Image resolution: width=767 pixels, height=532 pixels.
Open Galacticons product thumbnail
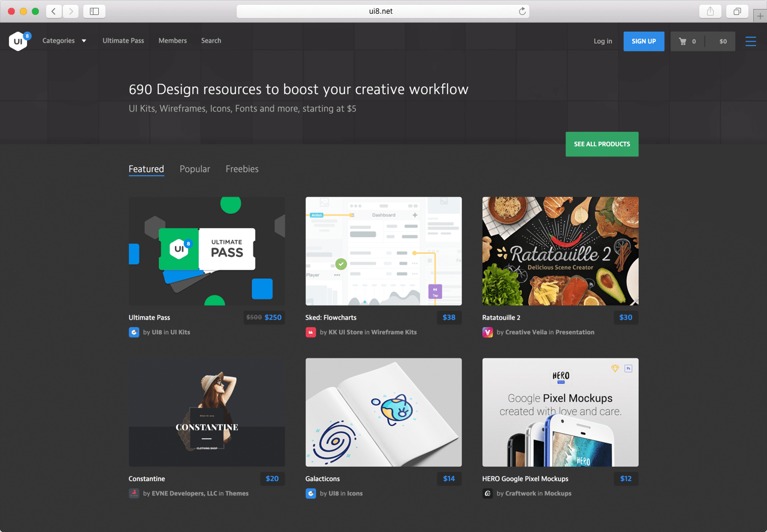tap(383, 412)
